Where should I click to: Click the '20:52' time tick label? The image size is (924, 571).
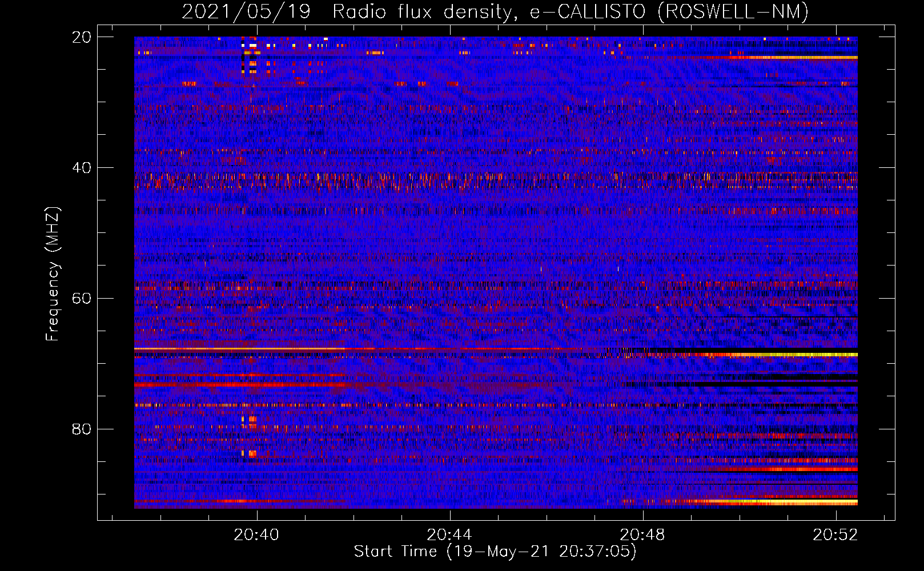[836, 534]
